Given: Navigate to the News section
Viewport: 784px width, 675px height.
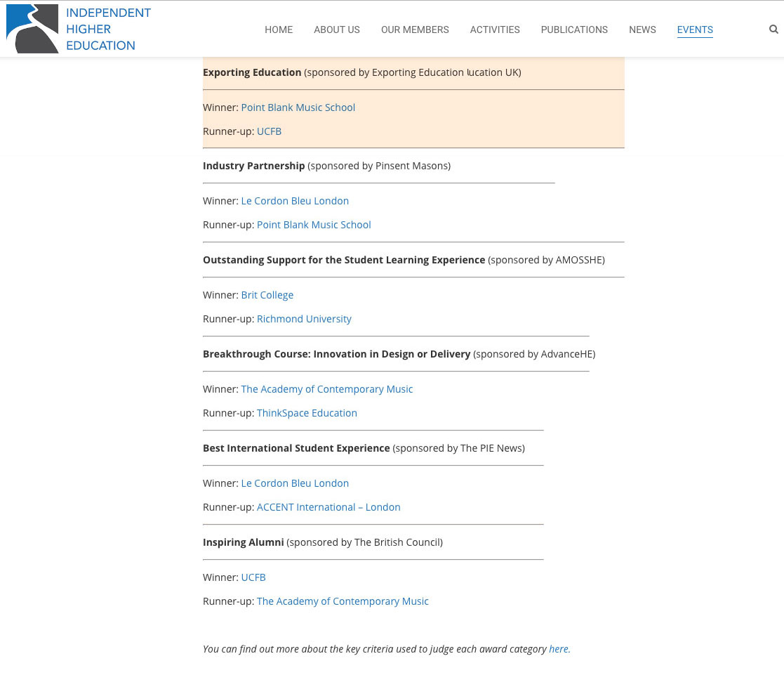Looking at the screenshot, I should (642, 30).
